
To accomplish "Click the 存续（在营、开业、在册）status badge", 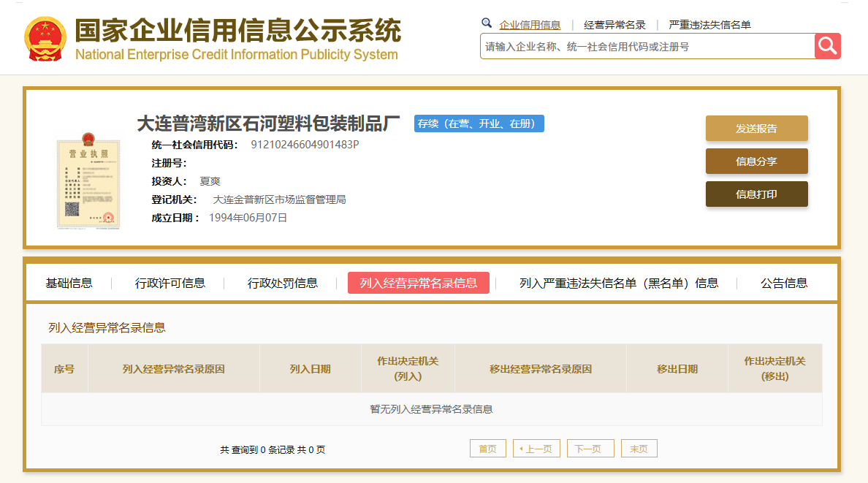I will pyautogui.click(x=479, y=123).
